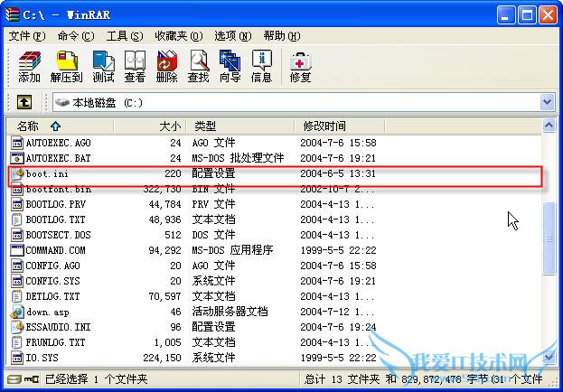Click the type text 活动服务器文档
This screenshot has height=392, width=563.
click(230, 312)
